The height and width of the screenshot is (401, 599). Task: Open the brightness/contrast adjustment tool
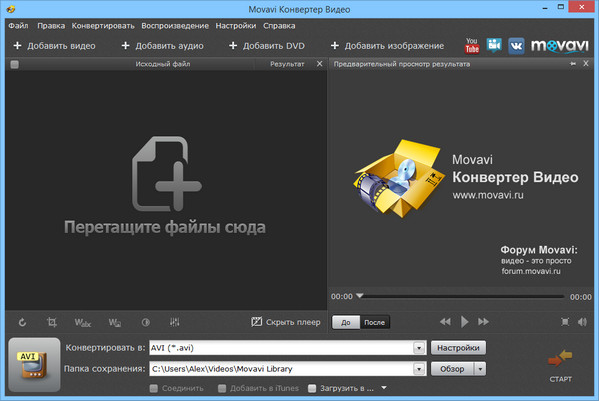pyautogui.click(x=146, y=323)
